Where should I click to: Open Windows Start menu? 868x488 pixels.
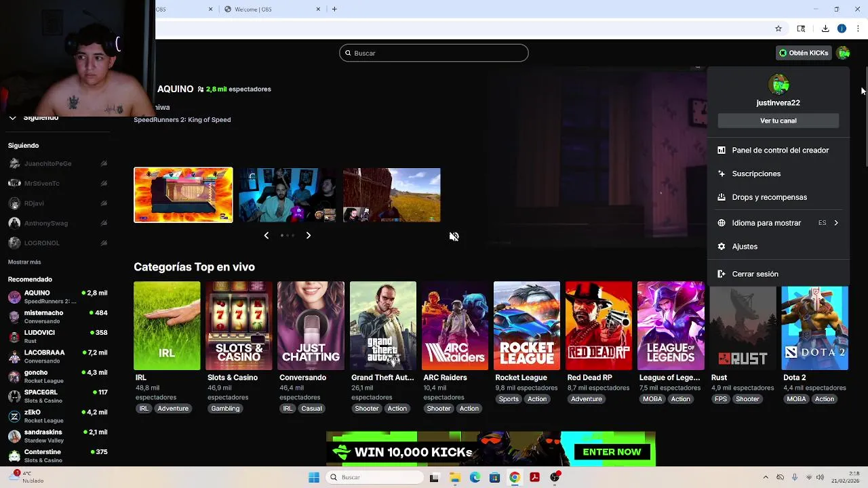[x=314, y=477]
